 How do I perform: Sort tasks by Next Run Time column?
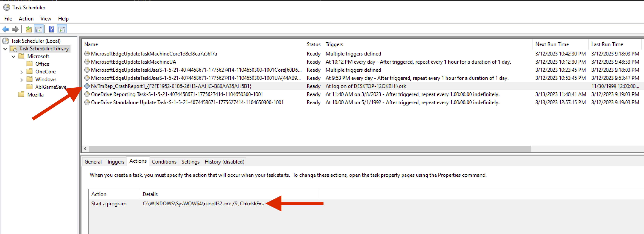click(x=552, y=44)
